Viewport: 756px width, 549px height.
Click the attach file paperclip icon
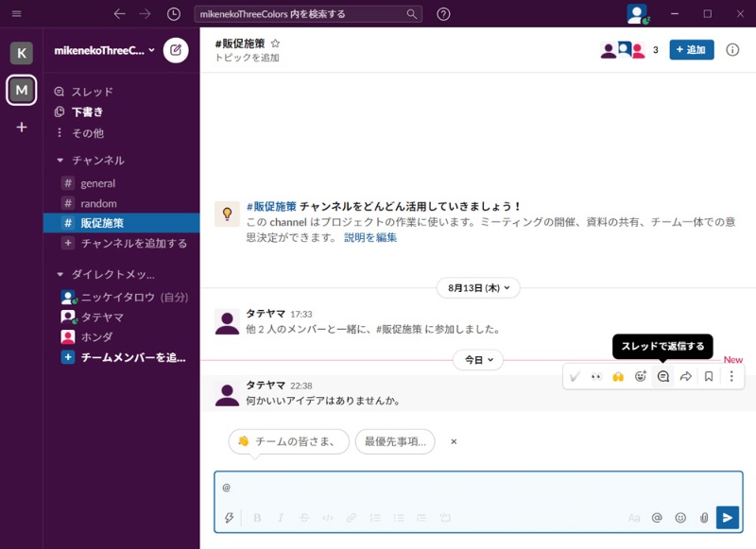coord(704,518)
